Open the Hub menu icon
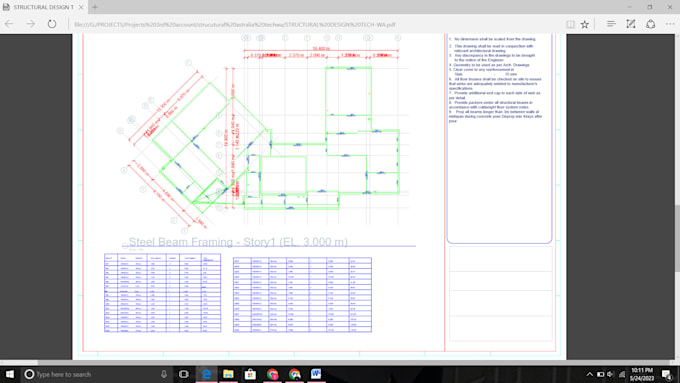Viewport: 680px width, 383px height. click(611, 24)
